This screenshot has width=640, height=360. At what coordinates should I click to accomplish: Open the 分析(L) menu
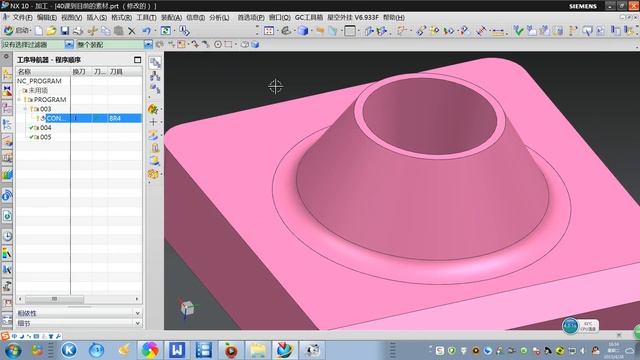click(x=219, y=18)
